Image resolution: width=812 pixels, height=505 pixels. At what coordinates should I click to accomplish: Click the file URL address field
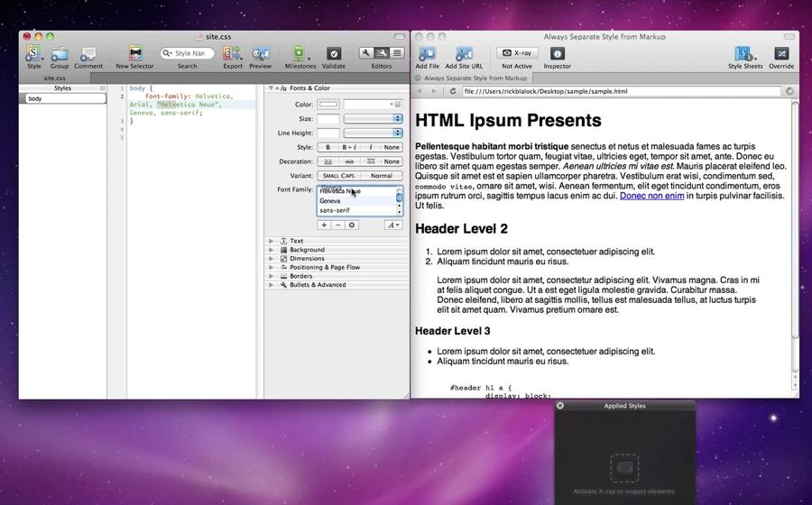coord(621,91)
